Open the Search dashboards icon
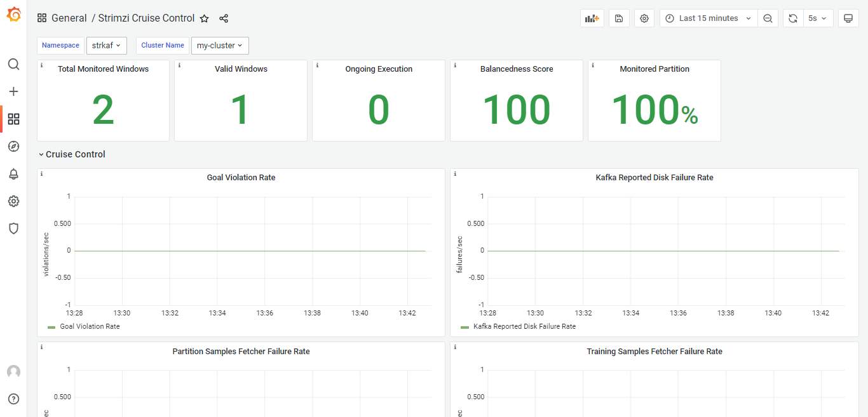Screen dimensions: 868x417 pos(13,64)
